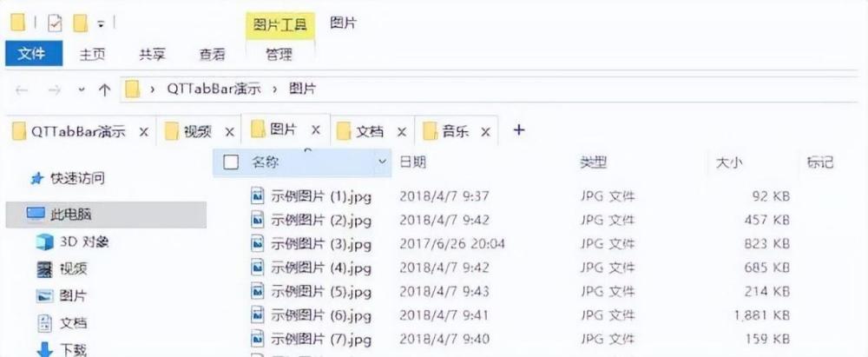Open the recent locations dropdown arrow

[x=82, y=89]
